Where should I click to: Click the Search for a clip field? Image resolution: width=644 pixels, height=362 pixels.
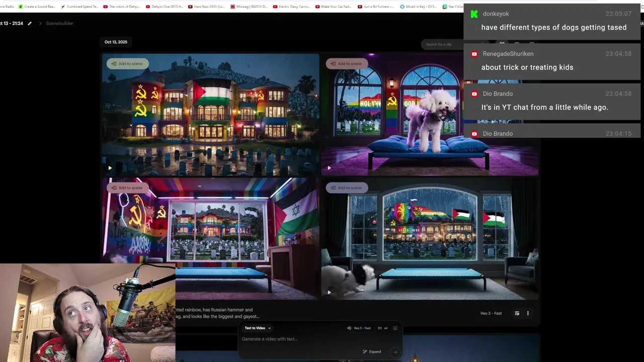[442, 44]
